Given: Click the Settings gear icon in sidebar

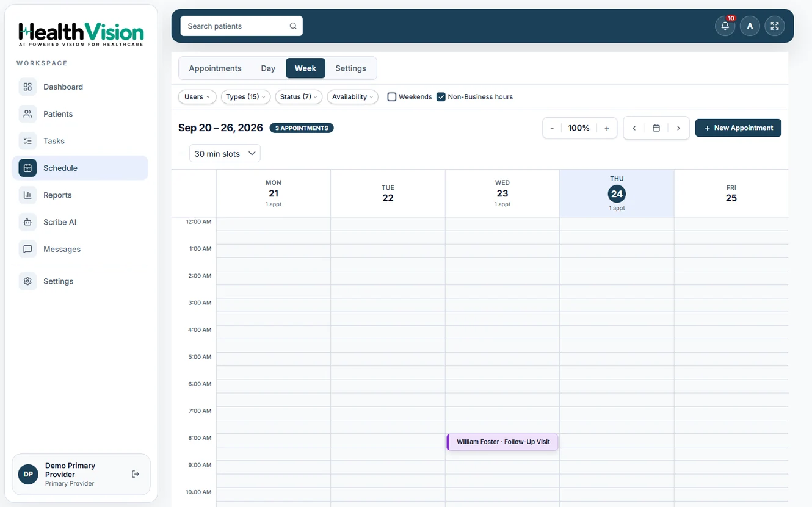Looking at the screenshot, I should coord(27,281).
